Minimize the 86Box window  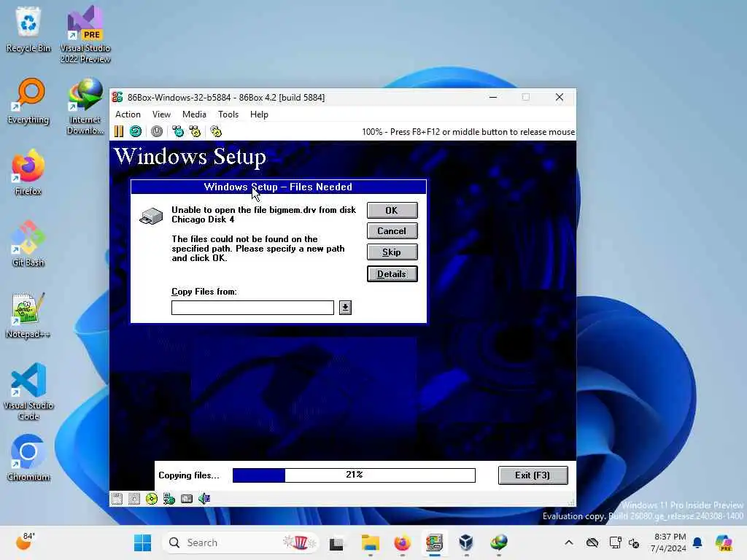coord(494,97)
